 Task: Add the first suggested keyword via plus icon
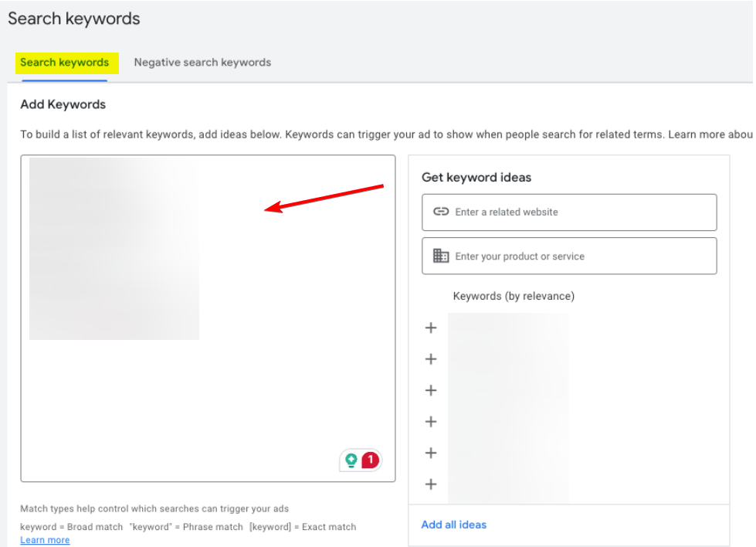tap(431, 328)
